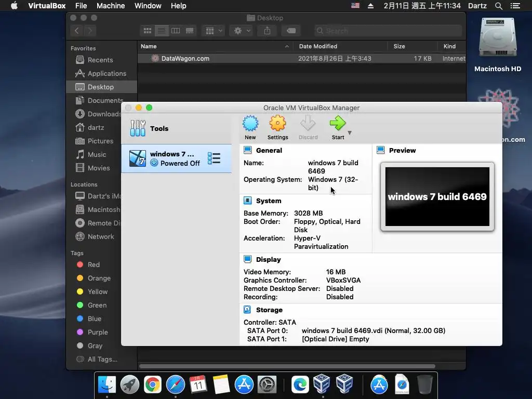Select the windows 7 VM entry
This screenshot has height=399, width=532.
177,158
